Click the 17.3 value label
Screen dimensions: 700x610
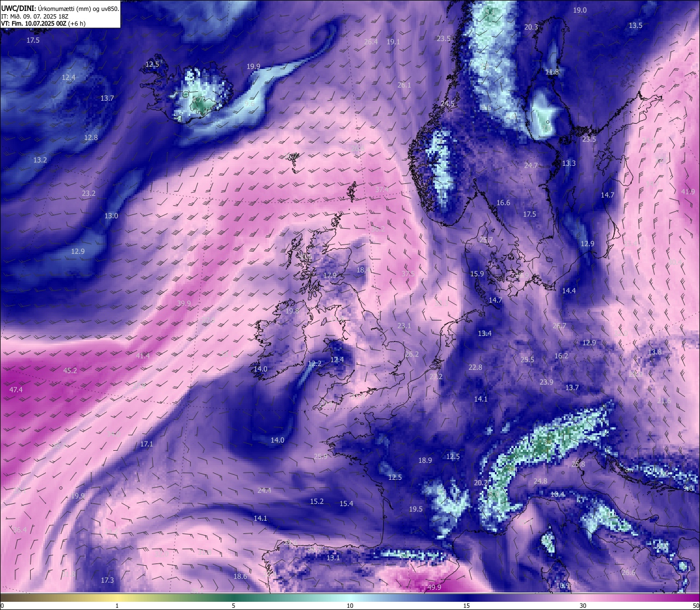click(107, 580)
